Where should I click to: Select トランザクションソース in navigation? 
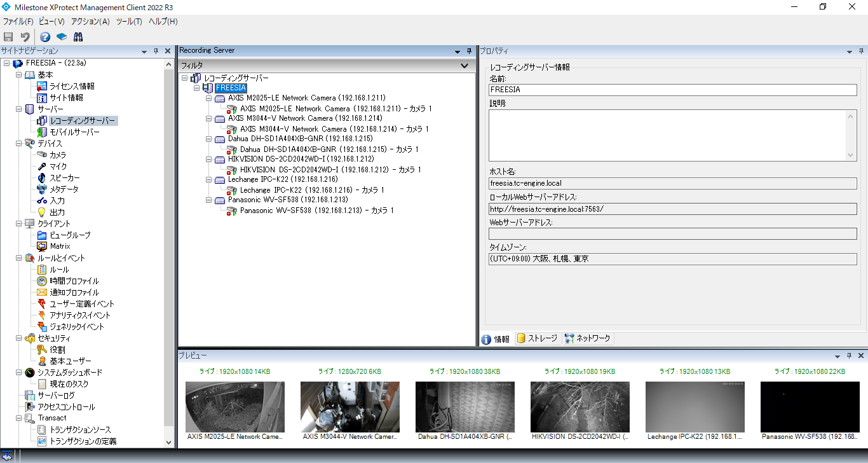tap(74, 430)
